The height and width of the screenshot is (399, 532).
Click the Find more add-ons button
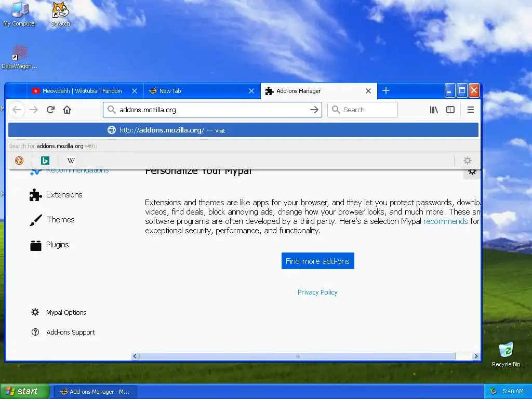click(317, 261)
